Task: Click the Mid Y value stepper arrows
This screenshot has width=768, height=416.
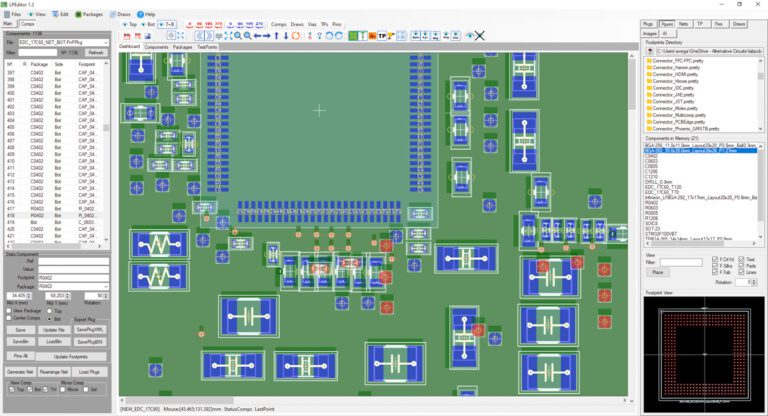Action: point(68,296)
